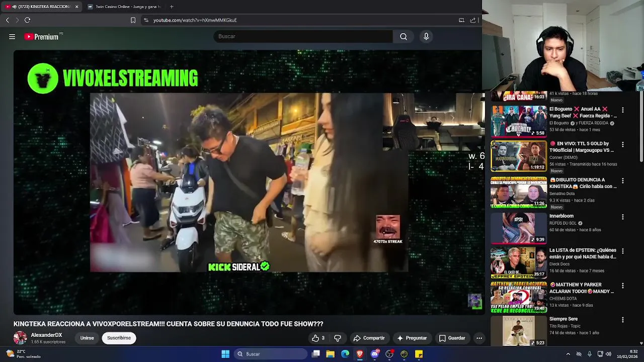Viewport: 644px width, 362px height.
Task: Open La LISTA de EPSTEIN thumbnail
Action: (519, 262)
